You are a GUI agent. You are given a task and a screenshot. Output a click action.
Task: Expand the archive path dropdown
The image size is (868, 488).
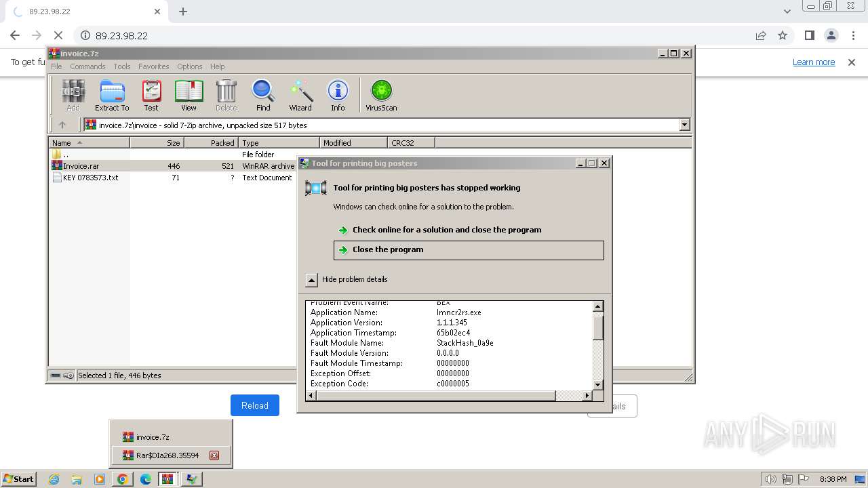tap(684, 125)
